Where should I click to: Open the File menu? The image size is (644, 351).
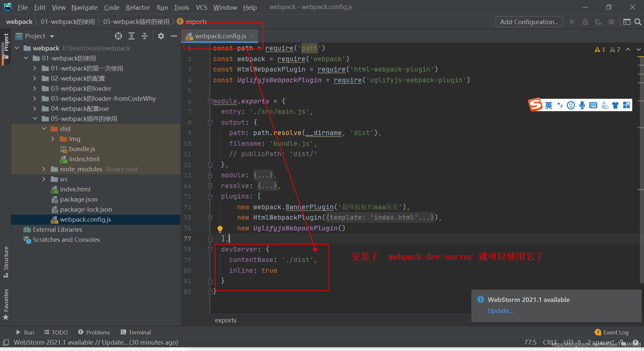click(x=22, y=7)
